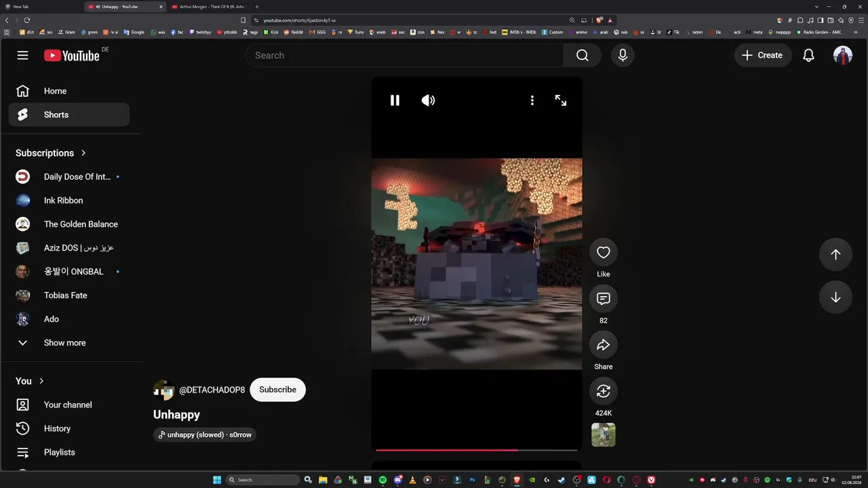Viewport: 868px width, 488px height.
Task: Open the sound thumbnail below Remix
Action: pos(604,435)
